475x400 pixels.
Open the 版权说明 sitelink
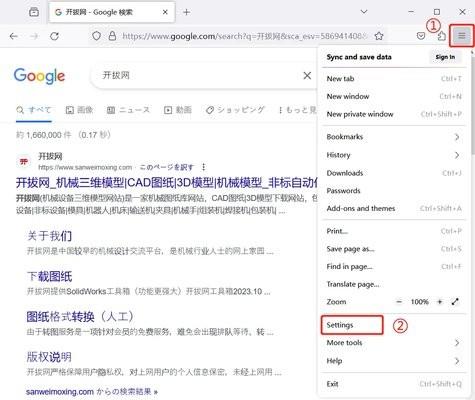[49, 357]
